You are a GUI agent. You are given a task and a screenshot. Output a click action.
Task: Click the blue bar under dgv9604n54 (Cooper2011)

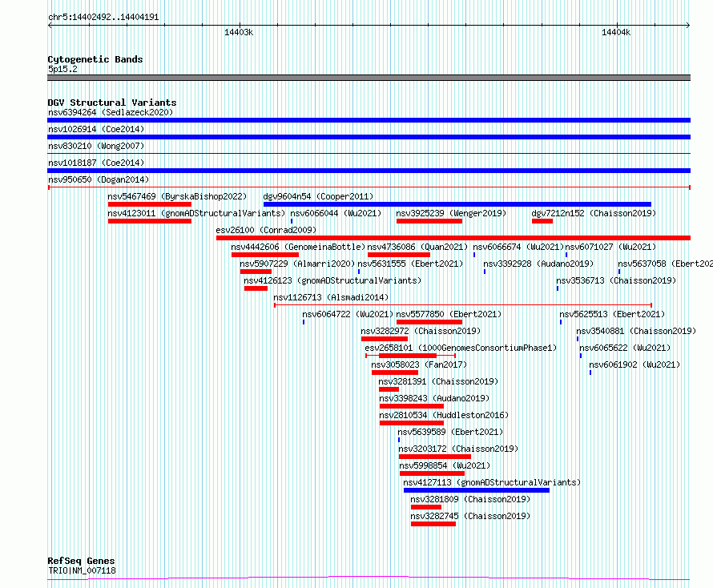(x=457, y=204)
